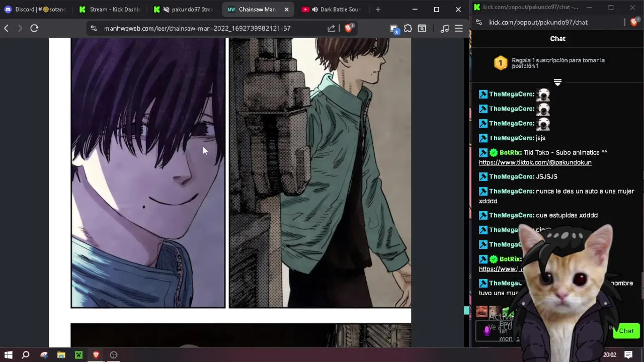
Task: Click the gold rank 1 badge
Action: pyautogui.click(x=501, y=63)
